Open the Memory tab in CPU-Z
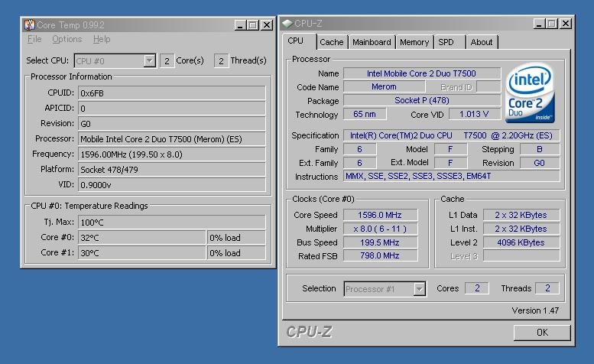 (414, 42)
